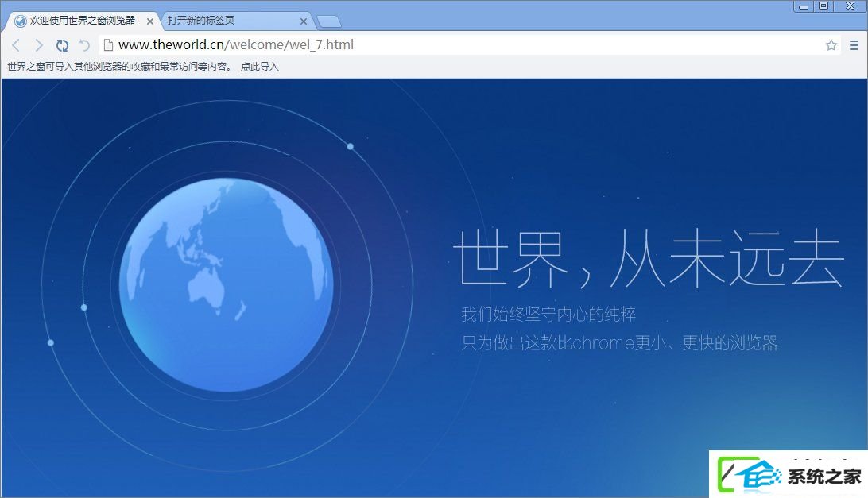Screen dimensions: 868x498
Task: Minimize the browser window
Action: tap(804, 6)
